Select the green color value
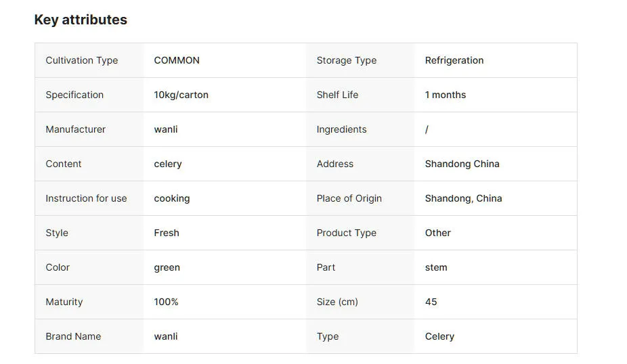627x364 pixels. [167, 267]
